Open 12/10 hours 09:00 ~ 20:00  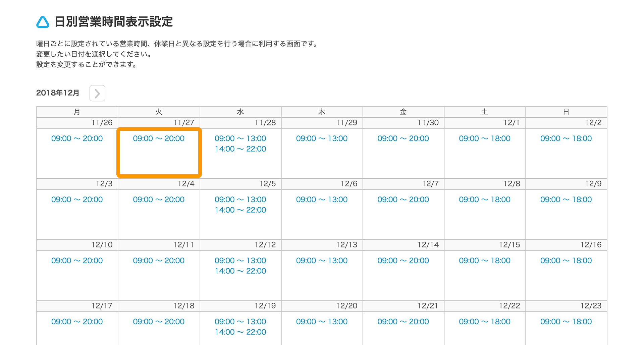click(x=77, y=261)
